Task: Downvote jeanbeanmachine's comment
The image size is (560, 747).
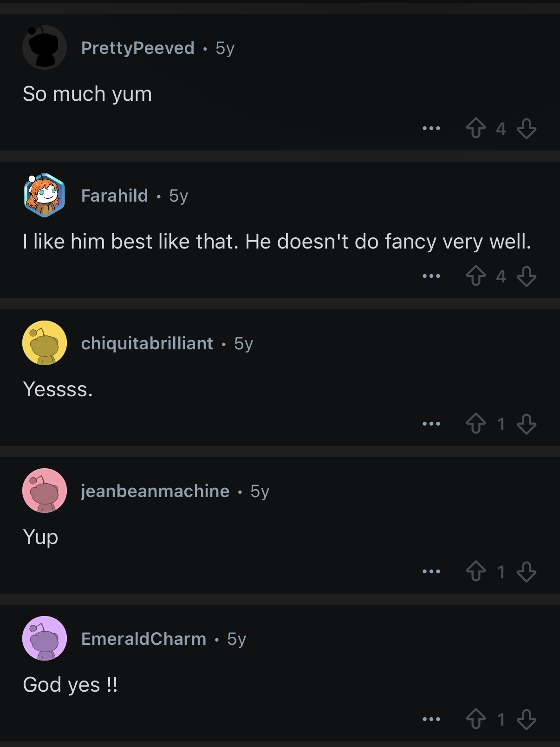Action: [x=527, y=571]
